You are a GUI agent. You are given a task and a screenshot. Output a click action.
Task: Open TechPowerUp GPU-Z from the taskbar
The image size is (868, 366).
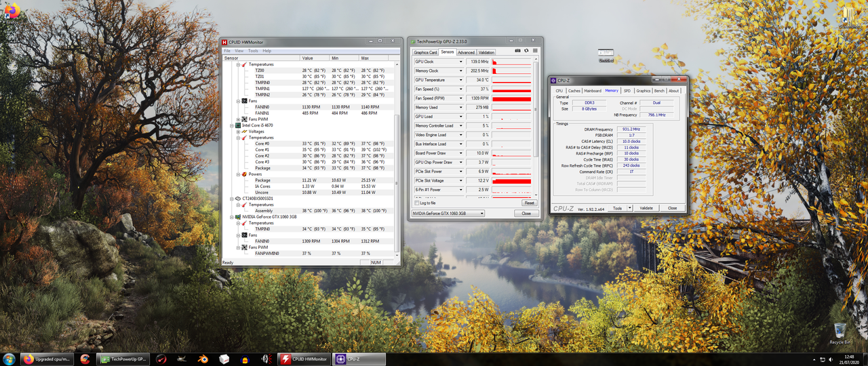[x=123, y=359]
